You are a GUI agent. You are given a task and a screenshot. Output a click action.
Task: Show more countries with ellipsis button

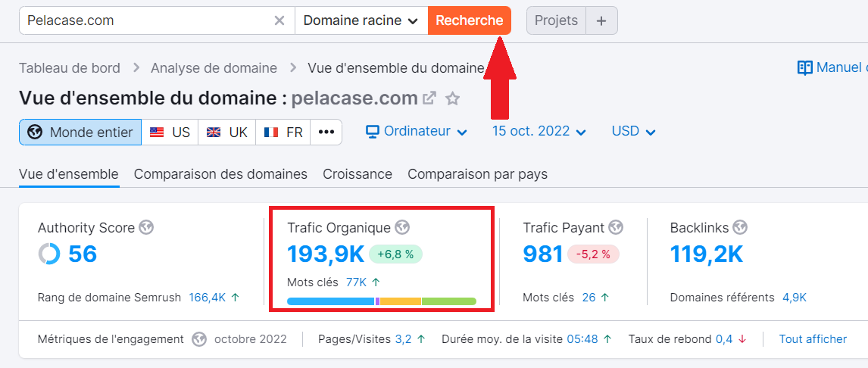(x=326, y=133)
